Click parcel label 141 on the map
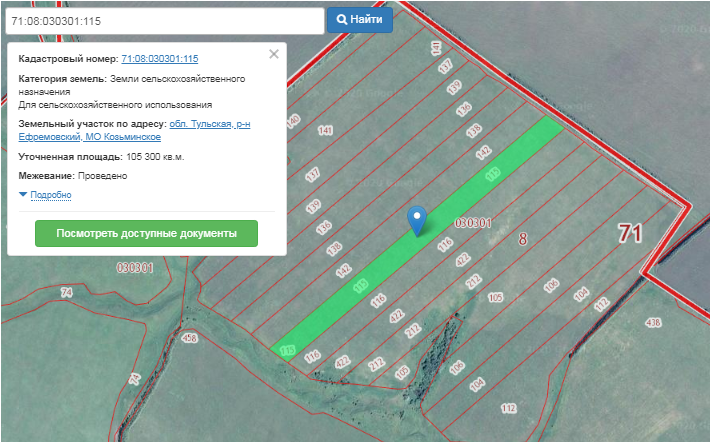The width and height of the screenshot is (711, 443). point(324,131)
